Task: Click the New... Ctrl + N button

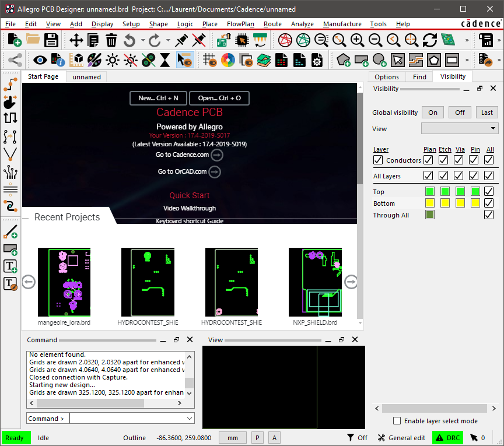Action: point(158,98)
